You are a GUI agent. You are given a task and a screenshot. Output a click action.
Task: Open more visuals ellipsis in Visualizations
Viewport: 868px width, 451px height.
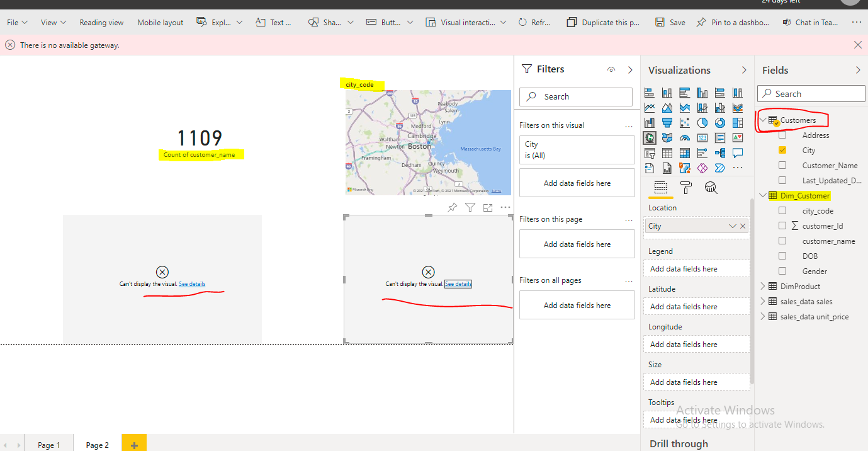tap(738, 168)
